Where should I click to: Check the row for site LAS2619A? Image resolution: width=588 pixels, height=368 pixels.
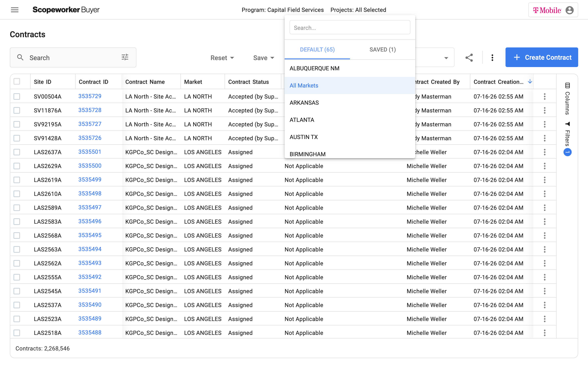17,180
